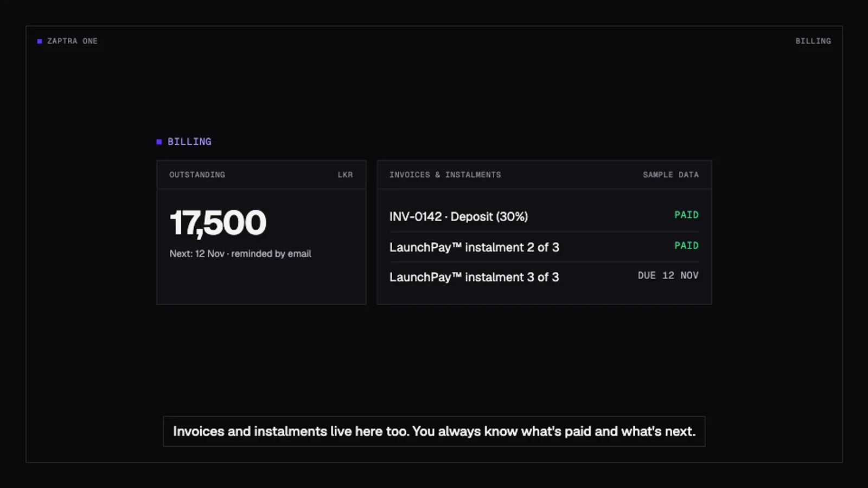Click the 17,500 outstanding amount
868x488 pixels.
(x=218, y=223)
